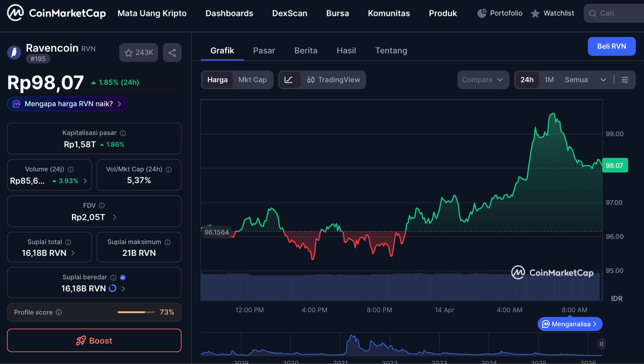
Task: Switch to the Berita tab
Action: (306, 50)
